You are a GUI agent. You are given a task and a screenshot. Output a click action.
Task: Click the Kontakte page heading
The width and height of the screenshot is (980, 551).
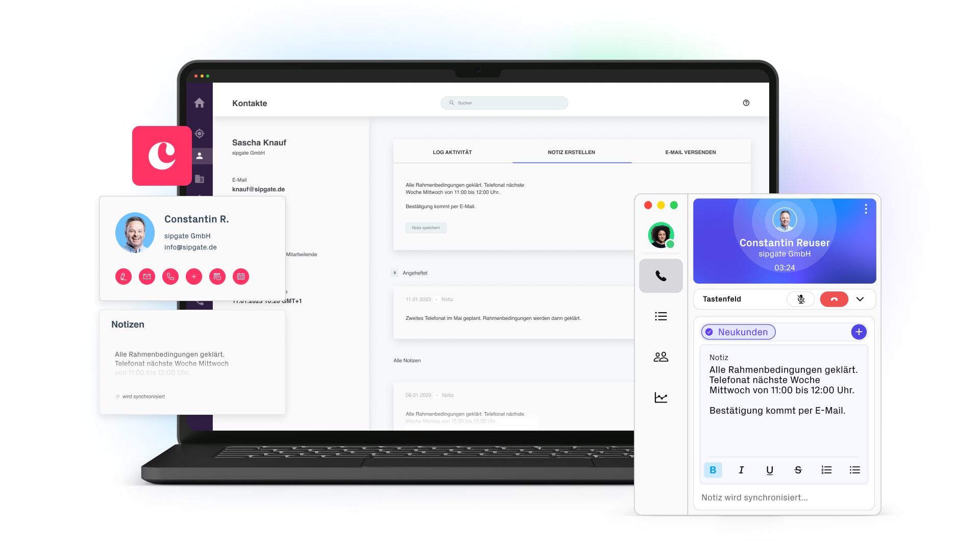(250, 103)
